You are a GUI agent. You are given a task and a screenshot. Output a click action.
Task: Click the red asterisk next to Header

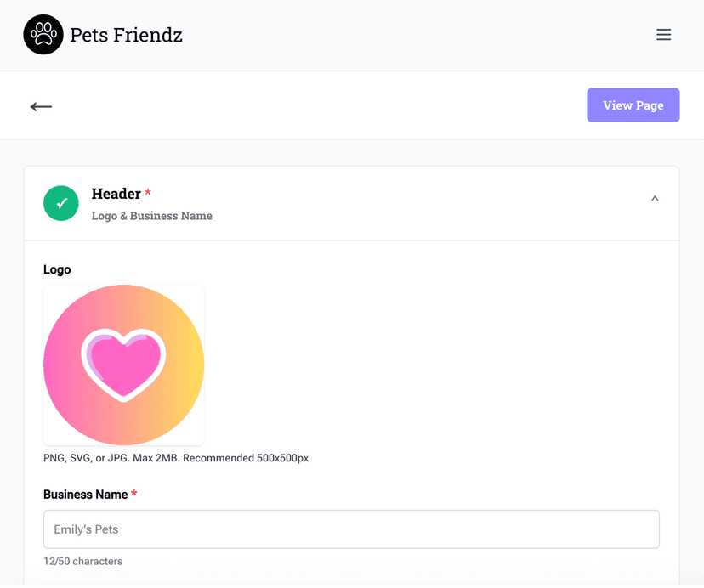click(148, 193)
